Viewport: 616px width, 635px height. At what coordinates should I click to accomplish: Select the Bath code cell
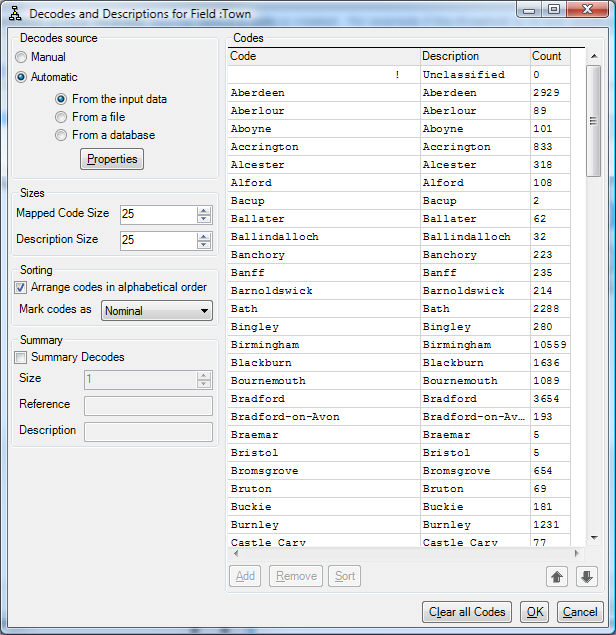(x=324, y=309)
